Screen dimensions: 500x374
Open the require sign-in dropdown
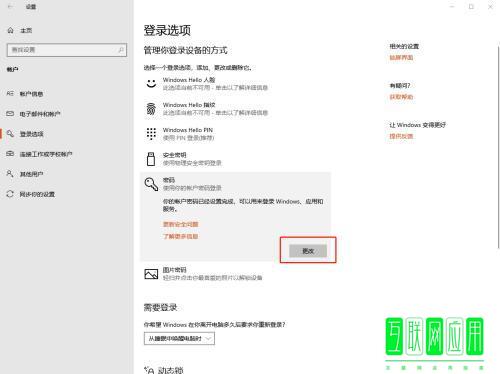pyautogui.click(x=179, y=338)
